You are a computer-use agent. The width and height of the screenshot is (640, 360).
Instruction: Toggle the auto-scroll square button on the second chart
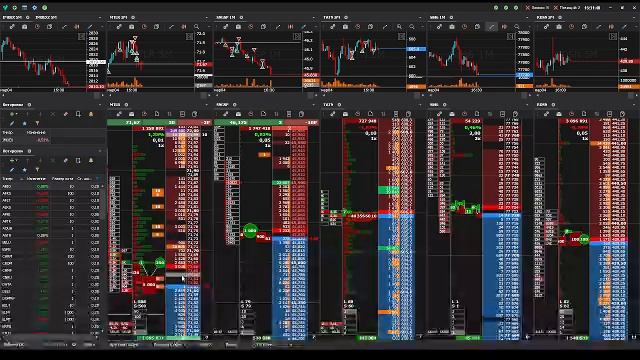(189, 37)
